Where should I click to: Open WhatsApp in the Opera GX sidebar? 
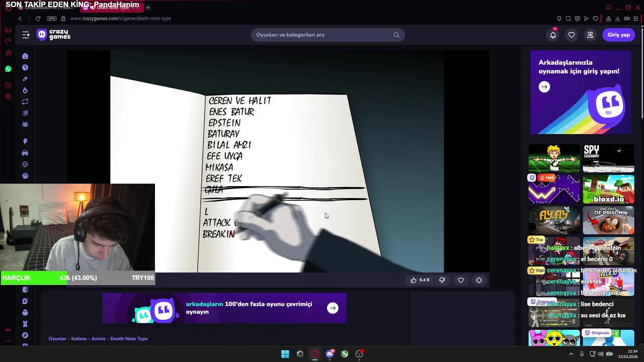8,69
